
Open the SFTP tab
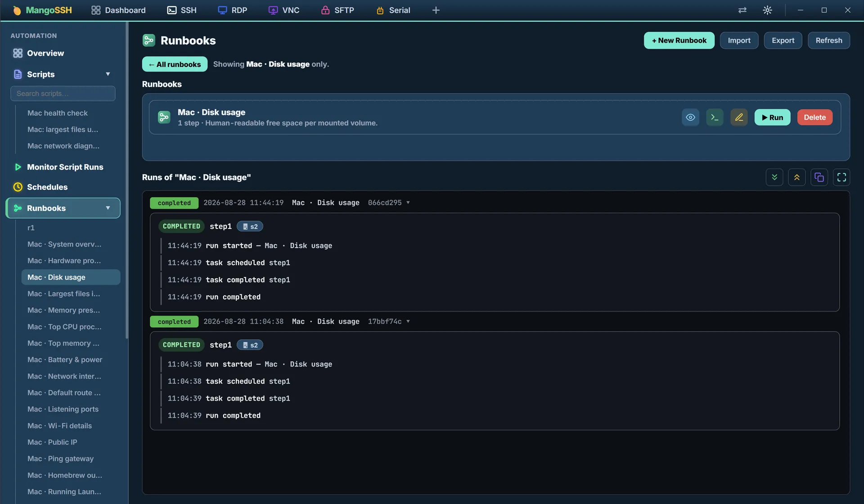(x=337, y=10)
